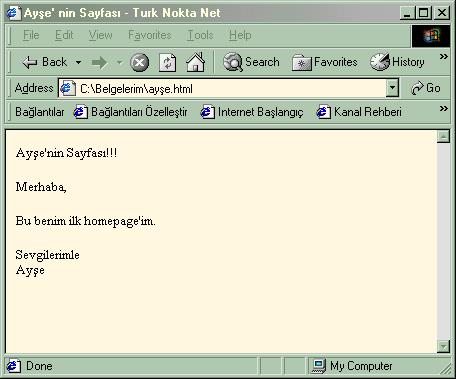Viewport: 456px width, 379px height.
Task: Click the 'Bu benim ilk homepage'im.' text
Action: coord(85,221)
